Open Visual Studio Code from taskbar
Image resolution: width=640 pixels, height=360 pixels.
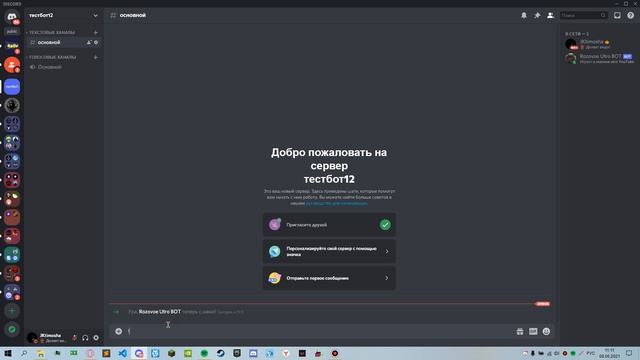click(x=122, y=353)
